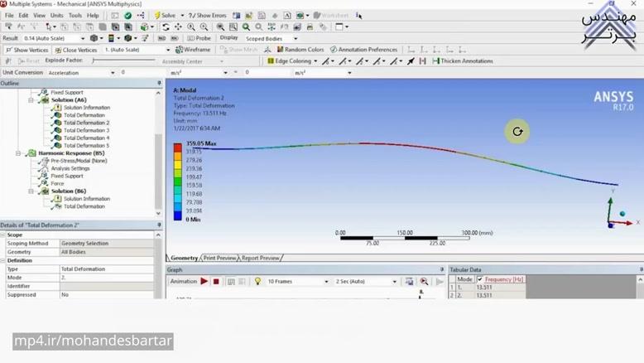644x363 pixels.
Task: Open the Scoped Bodies display dropdown
Action: tap(296, 39)
